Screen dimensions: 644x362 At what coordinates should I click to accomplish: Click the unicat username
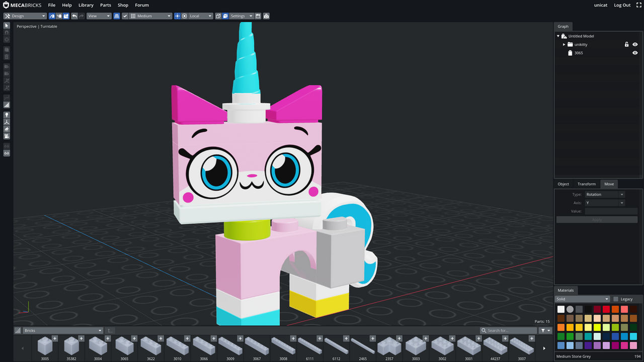point(600,5)
